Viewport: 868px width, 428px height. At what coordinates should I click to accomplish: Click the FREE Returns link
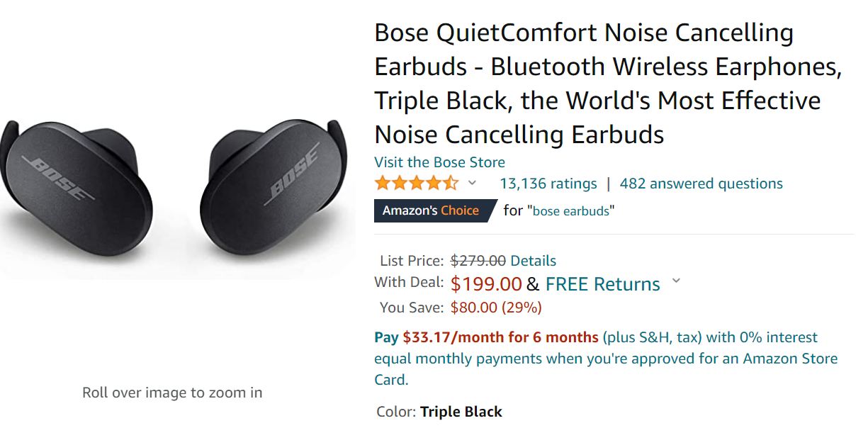coord(602,283)
